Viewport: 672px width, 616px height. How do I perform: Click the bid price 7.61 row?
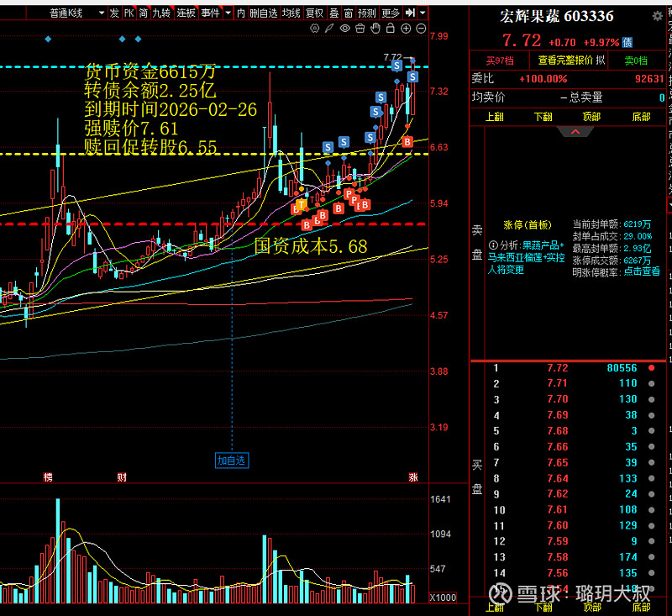coord(558,509)
